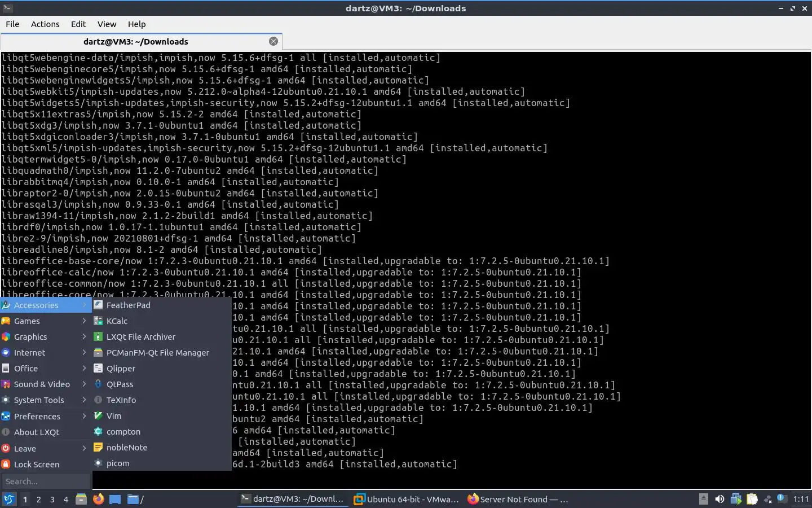
Task: Close the dartz@VM3 terminal tab
Action: pyautogui.click(x=273, y=41)
